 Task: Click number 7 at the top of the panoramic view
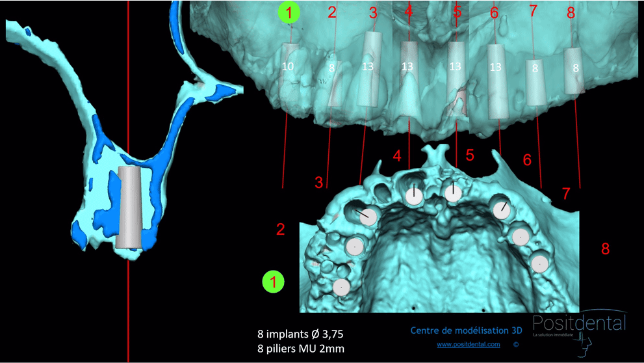click(534, 13)
